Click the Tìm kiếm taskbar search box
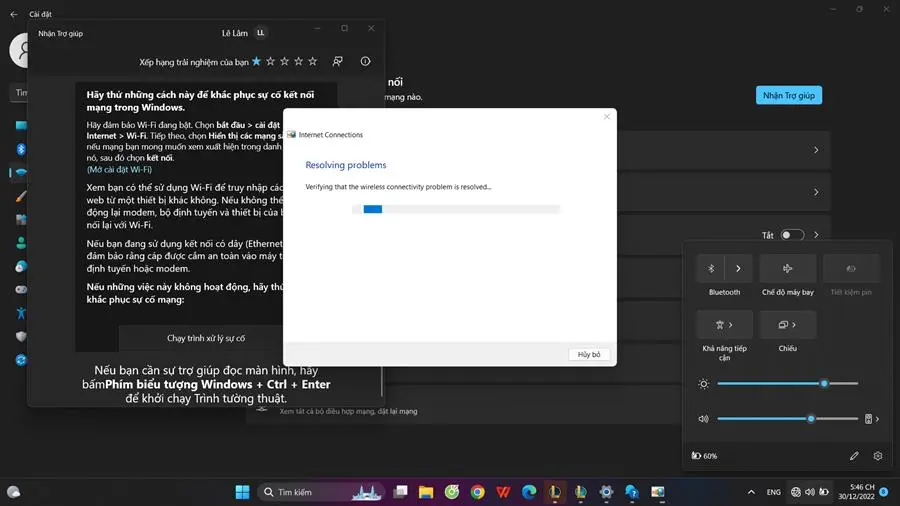900x506 pixels. 320,492
